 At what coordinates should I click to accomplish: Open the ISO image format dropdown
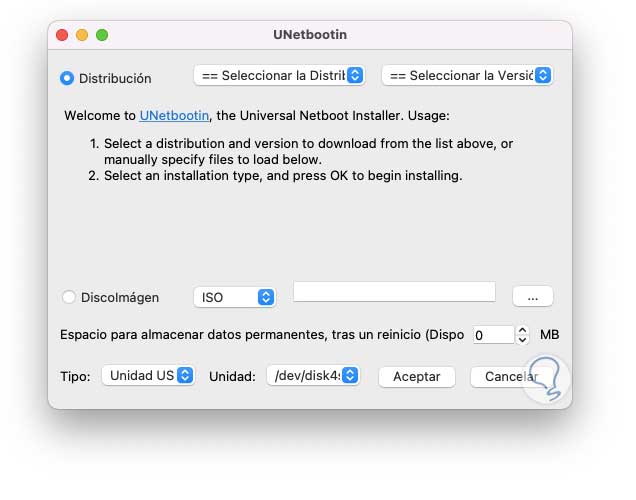coord(234,297)
